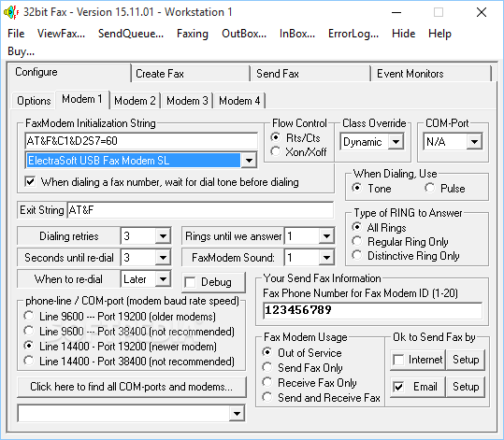504x440 pixels.
Task: Open the Faxing menu
Action: pos(193,34)
